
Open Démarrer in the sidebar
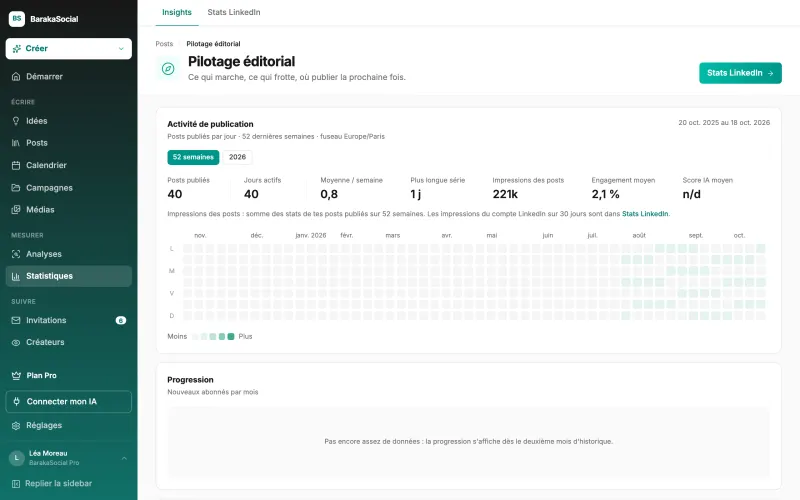[x=68, y=77]
